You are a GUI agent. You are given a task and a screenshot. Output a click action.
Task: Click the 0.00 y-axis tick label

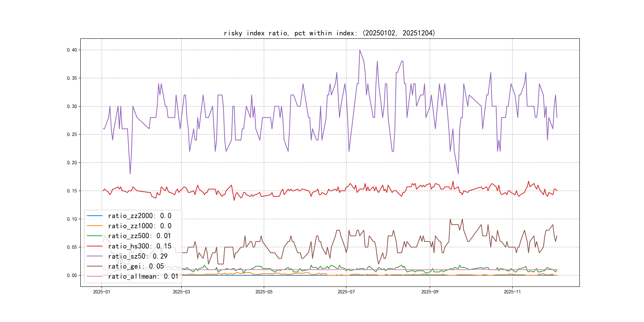click(x=72, y=275)
